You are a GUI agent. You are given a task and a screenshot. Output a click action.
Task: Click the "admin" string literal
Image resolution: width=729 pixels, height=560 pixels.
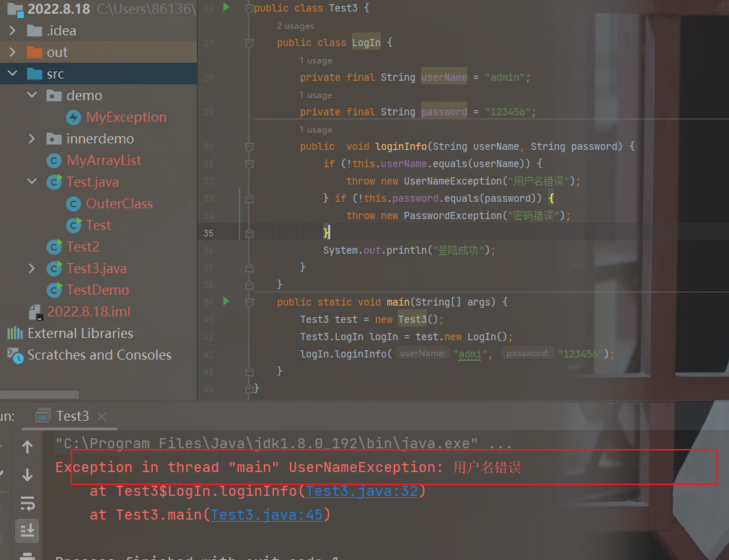click(505, 77)
